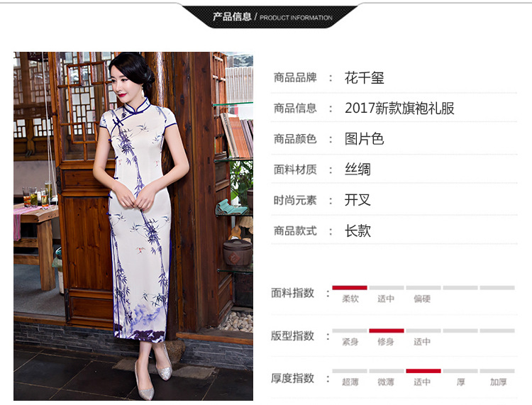Click the 产品信息 Product Information header banner
The width and height of the screenshot is (532, 405).
click(x=270, y=16)
